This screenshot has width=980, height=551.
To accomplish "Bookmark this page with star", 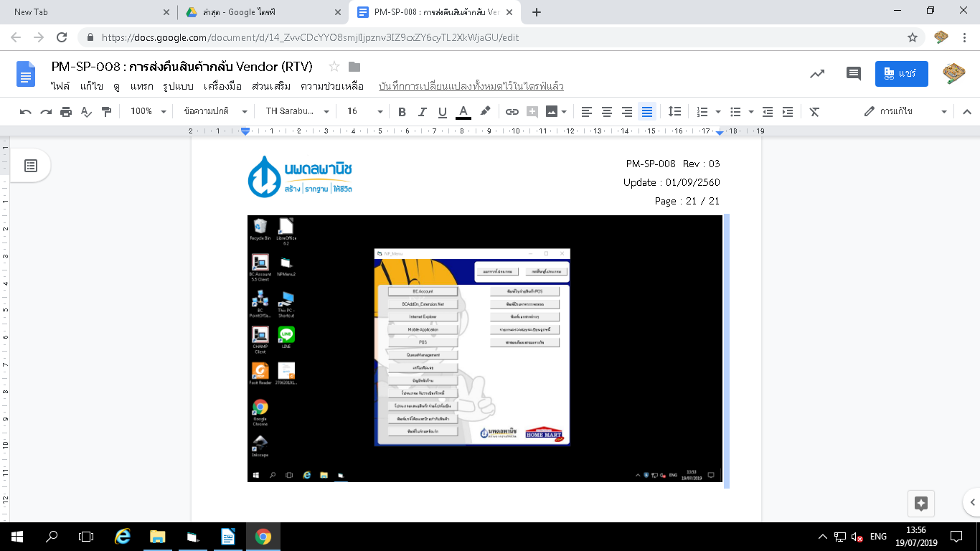I will [913, 37].
